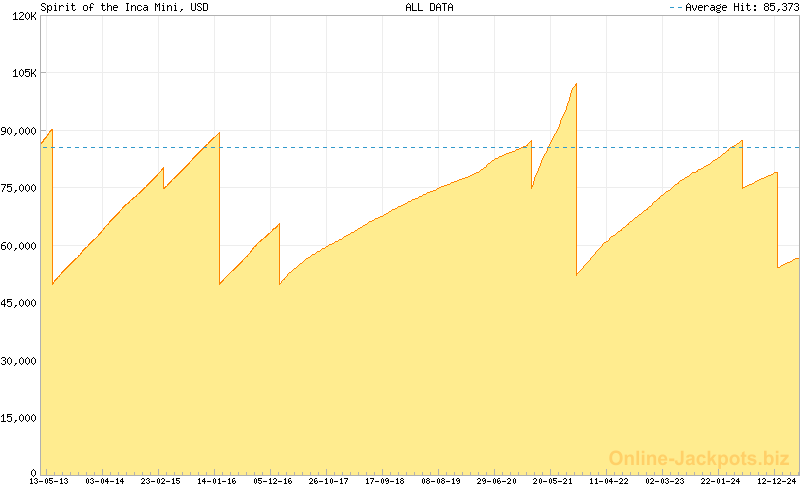Viewport: 800px width, 490px height.
Task: Click the 90,000 y-axis label
Action: click(20, 131)
